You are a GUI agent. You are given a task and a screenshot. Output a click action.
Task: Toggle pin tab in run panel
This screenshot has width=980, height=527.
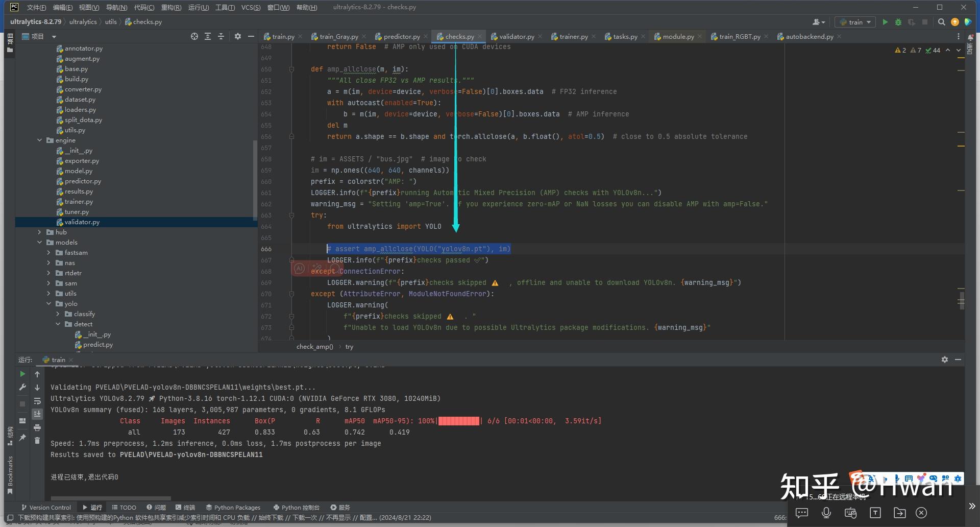22,438
